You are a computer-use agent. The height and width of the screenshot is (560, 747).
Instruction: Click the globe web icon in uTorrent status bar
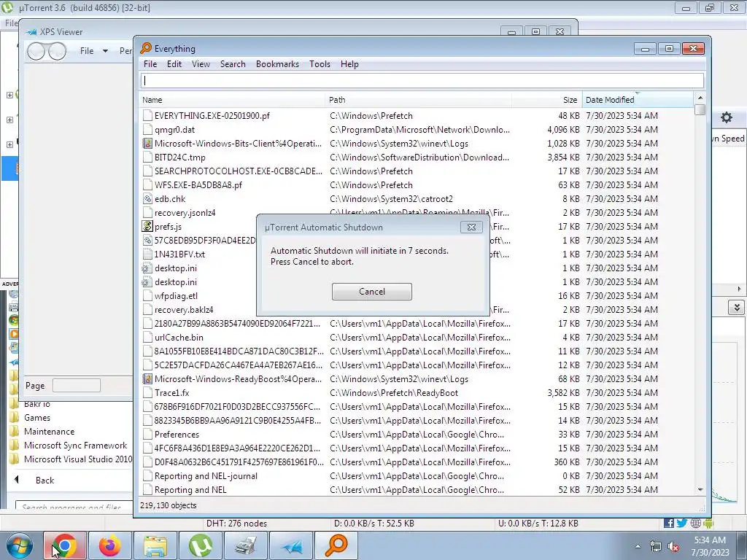coord(695,524)
